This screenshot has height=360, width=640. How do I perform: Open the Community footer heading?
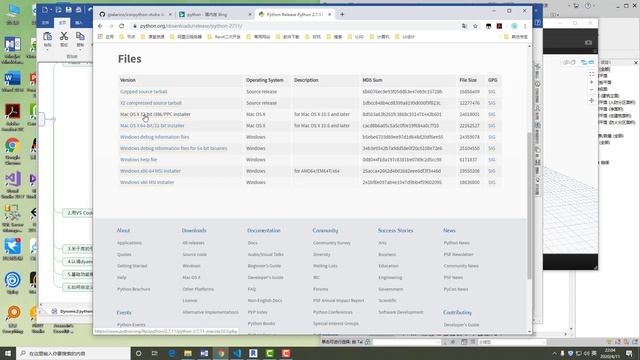click(325, 231)
